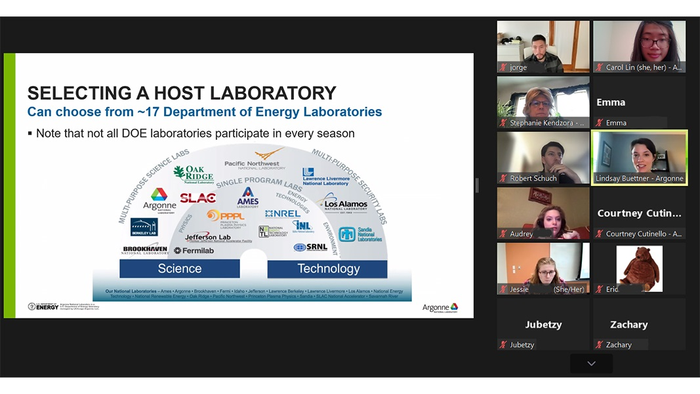Click the muted mic icon beside Audrey
This screenshot has height=394, width=700.
[503, 233]
